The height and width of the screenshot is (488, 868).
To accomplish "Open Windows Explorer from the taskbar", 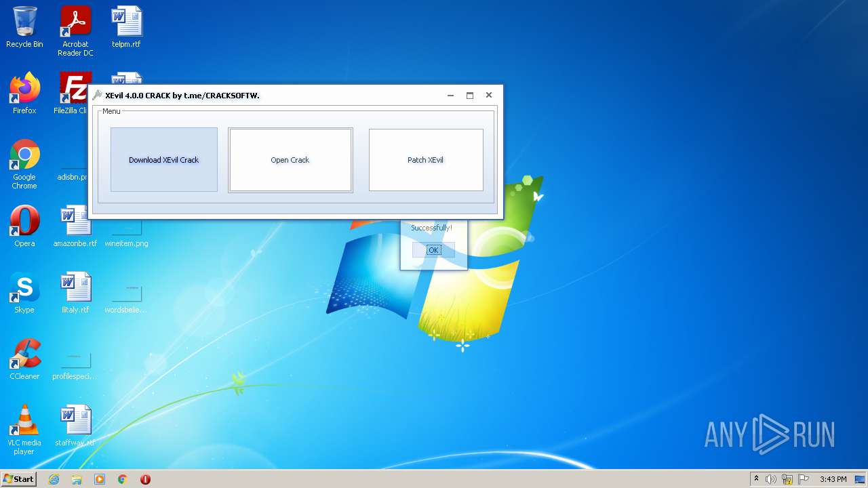I will coord(77,479).
